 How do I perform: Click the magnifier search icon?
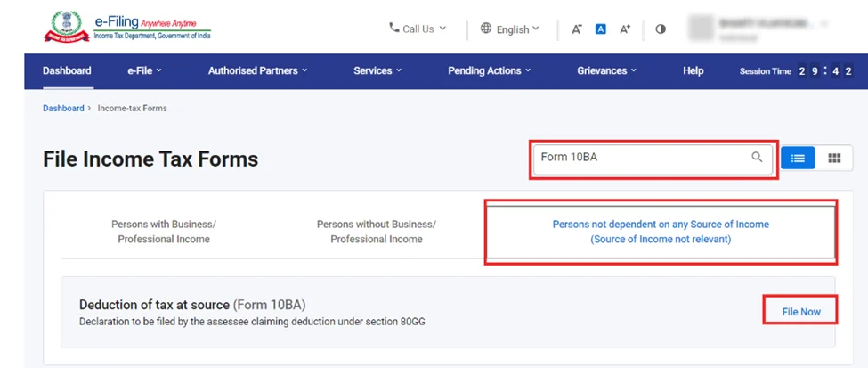[757, 158]
